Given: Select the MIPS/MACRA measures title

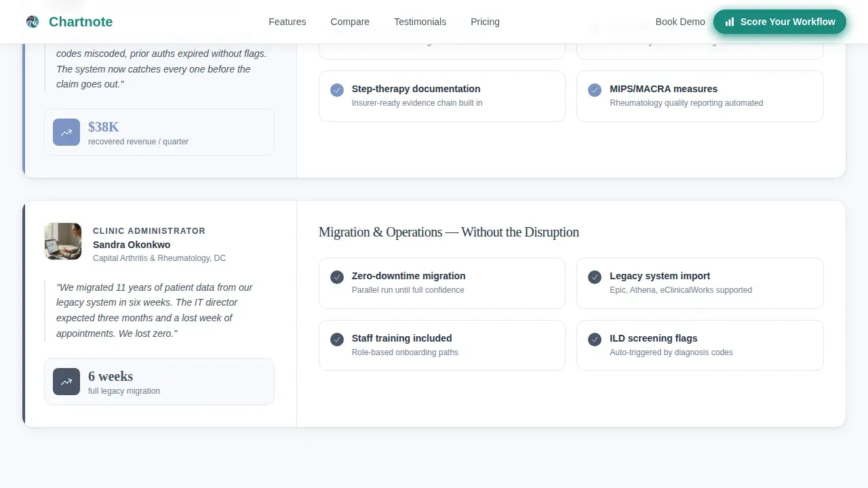Looking at the screenshot, I should tap(663, 89).
